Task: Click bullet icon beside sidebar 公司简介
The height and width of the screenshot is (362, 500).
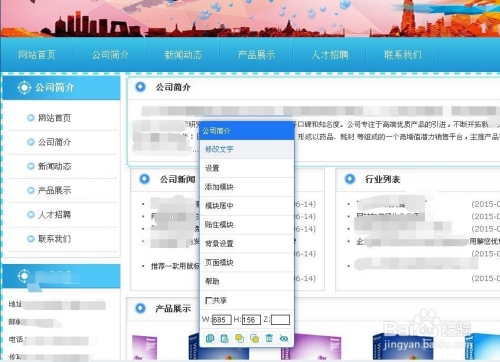Action: click(31, 142)
